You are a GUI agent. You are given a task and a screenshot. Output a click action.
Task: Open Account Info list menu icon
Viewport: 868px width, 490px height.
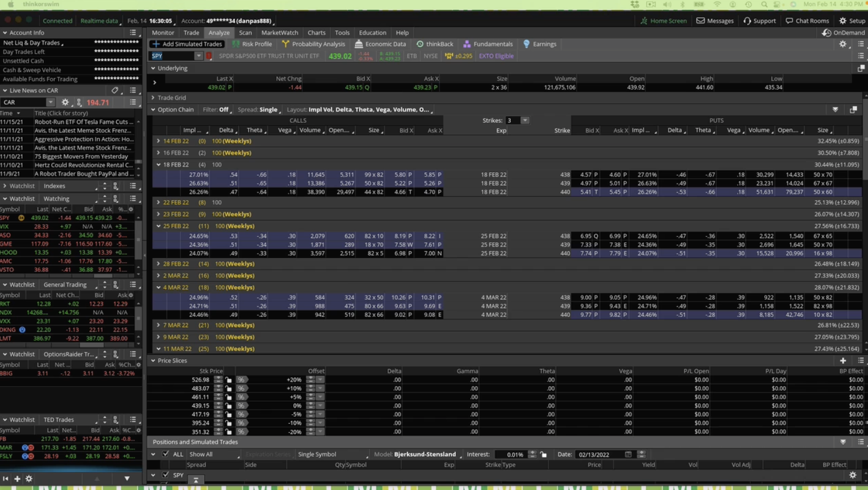pyautogui.click(x=133, y=32)
